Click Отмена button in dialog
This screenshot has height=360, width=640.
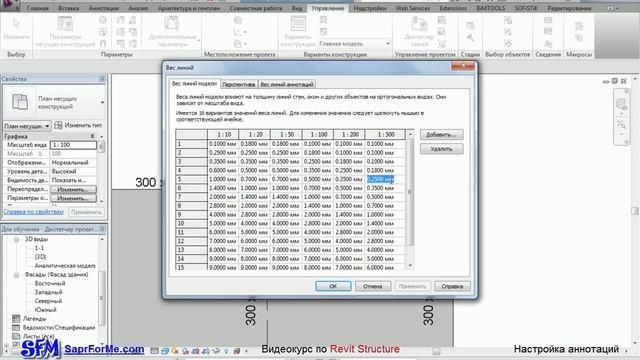pyautogui.click(x=373, y=286)
